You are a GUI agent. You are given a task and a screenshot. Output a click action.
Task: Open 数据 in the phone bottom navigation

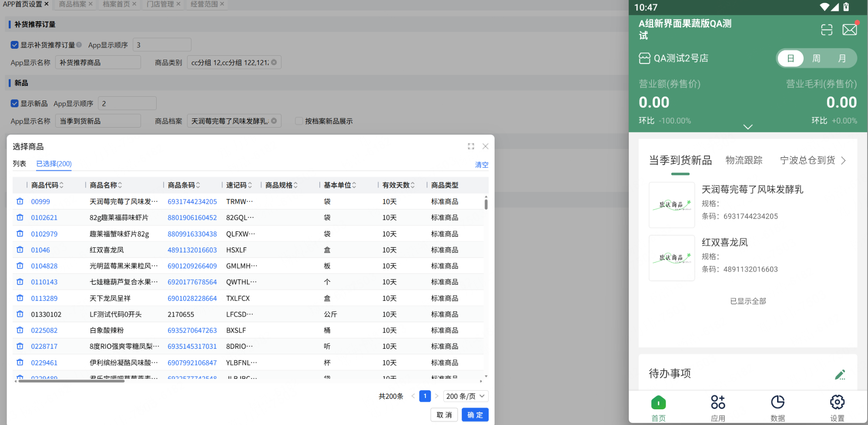point(778,408)
